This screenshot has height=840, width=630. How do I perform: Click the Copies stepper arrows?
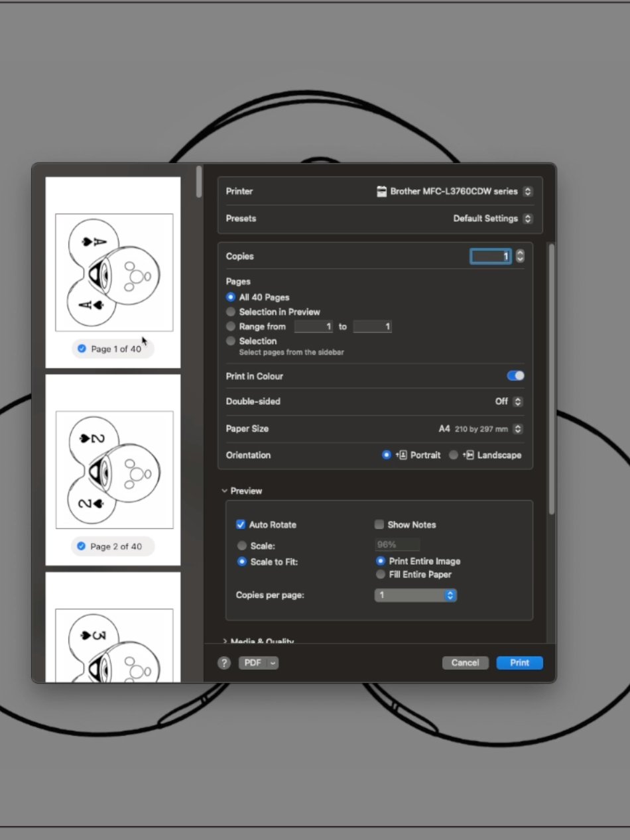(520, 256)
